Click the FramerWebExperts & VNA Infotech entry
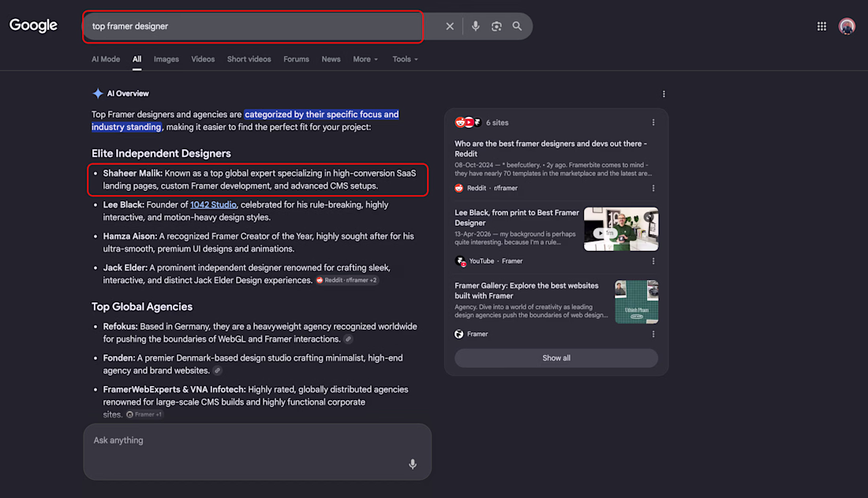 pos(256,402)
